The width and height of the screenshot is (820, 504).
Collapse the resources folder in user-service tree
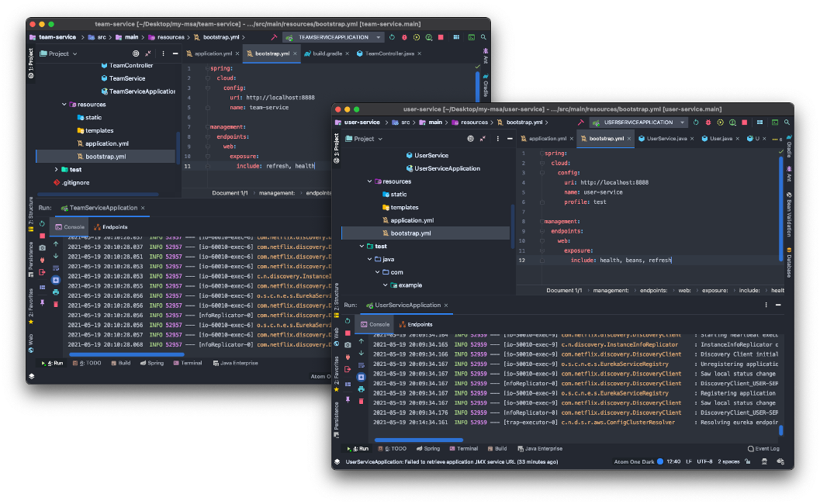click(x=370, y=181)
